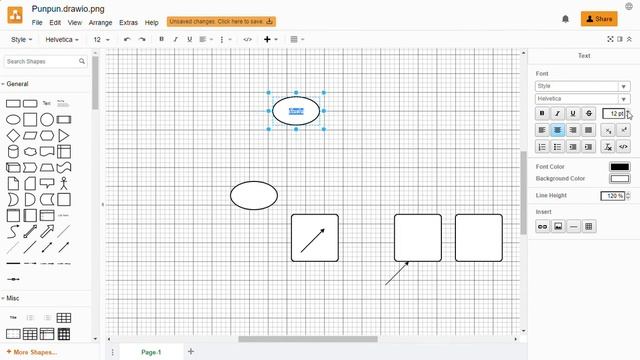This screenshot has width=640, height=360.
Task: Open the toolbar Helvetica font dropdown
Action: [62, 40]
